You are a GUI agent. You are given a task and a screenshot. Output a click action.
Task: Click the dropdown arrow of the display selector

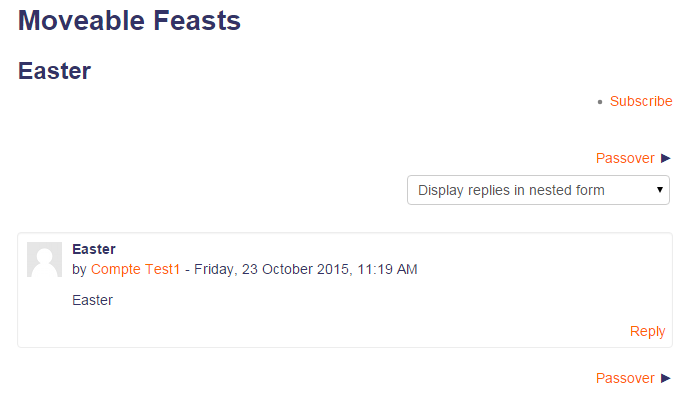pyautogui.click(x=660, y=189)
